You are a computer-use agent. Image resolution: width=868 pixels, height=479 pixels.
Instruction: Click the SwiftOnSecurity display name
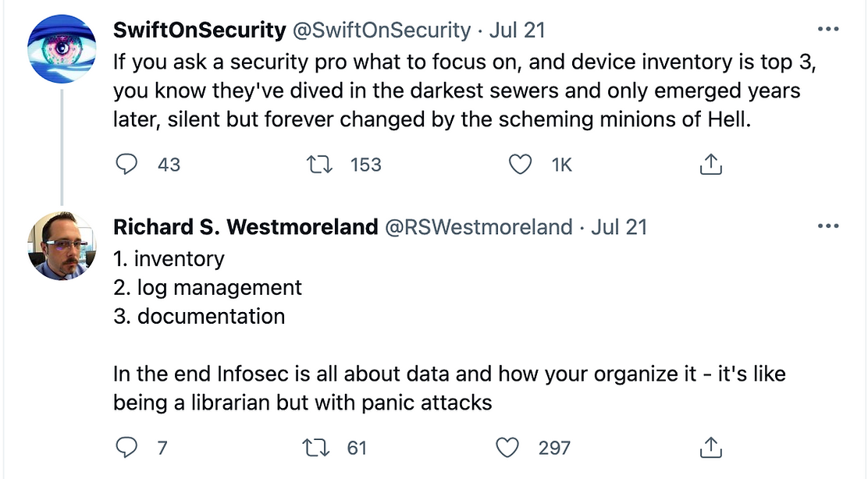(x=200, y=30)
